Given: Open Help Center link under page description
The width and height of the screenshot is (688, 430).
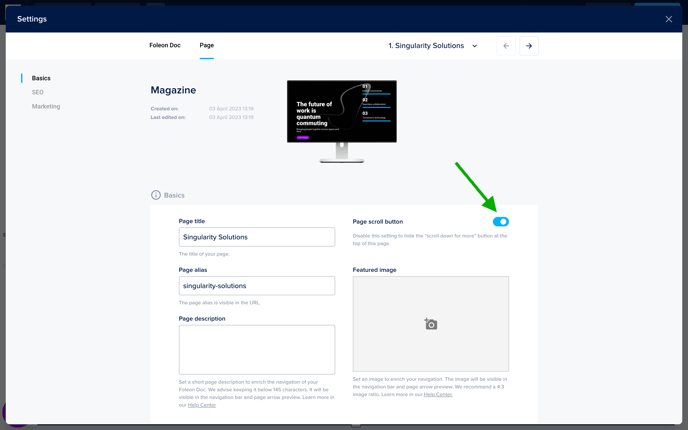Looking at the screenshot, I should point(202,405).
